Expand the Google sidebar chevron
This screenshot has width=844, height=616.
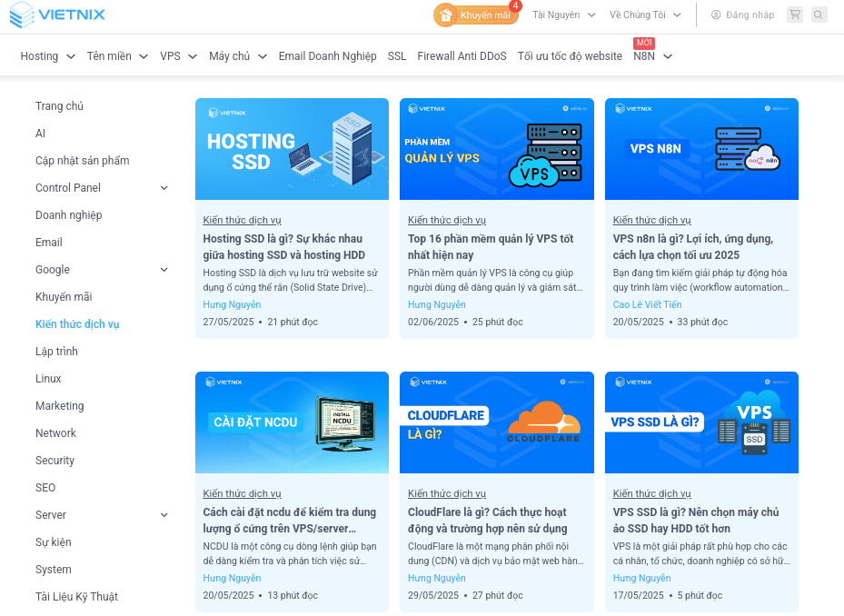point(164,270)
